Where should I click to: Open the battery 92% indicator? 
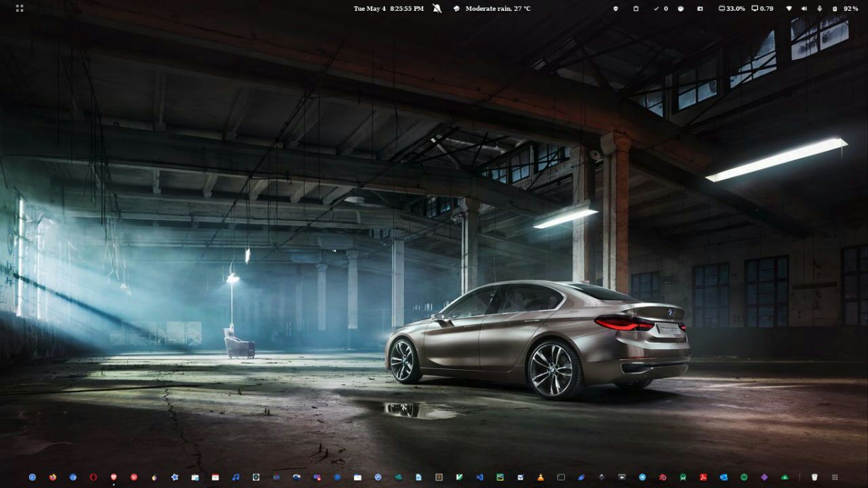845,8
